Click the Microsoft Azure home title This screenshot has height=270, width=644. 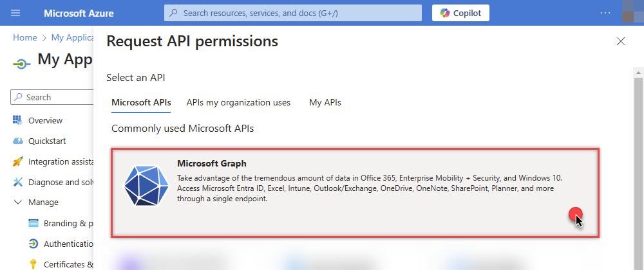point(79,13)
